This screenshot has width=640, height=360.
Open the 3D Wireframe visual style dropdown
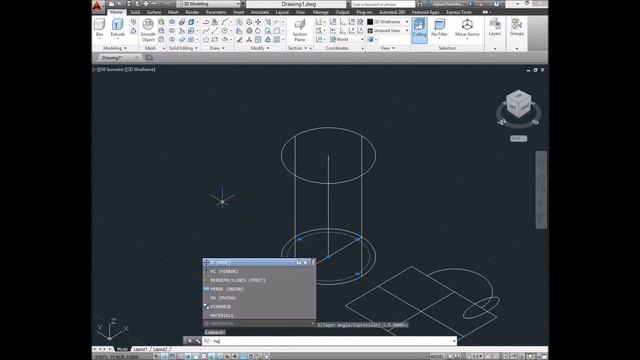click(388, 22)
